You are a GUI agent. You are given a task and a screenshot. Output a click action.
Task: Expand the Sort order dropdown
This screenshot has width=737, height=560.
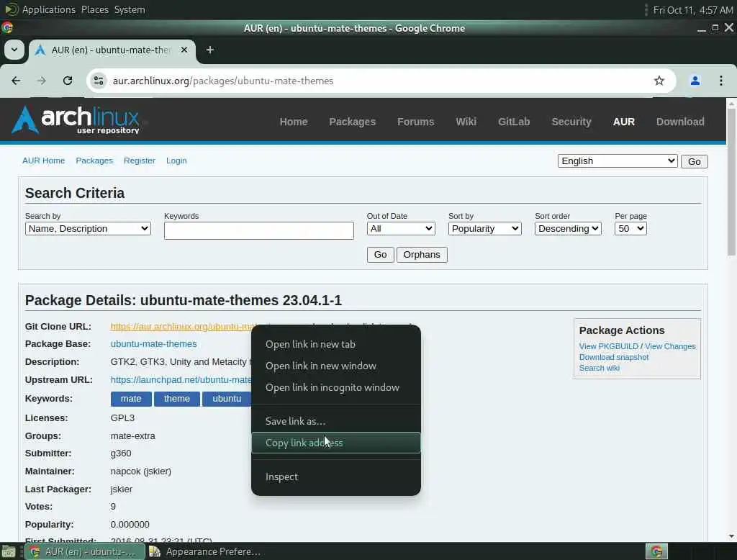[x=568, y=229]
